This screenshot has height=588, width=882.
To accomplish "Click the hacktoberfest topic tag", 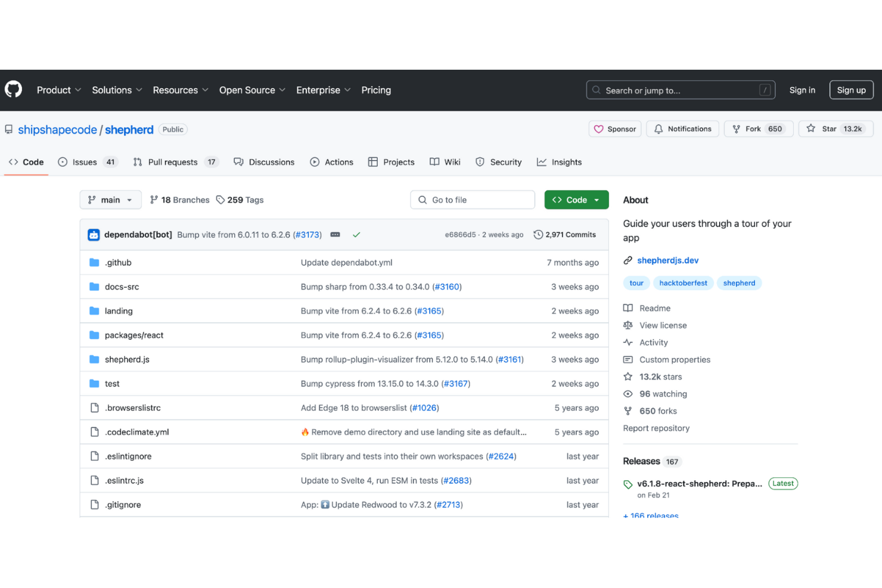I will 683,283.
